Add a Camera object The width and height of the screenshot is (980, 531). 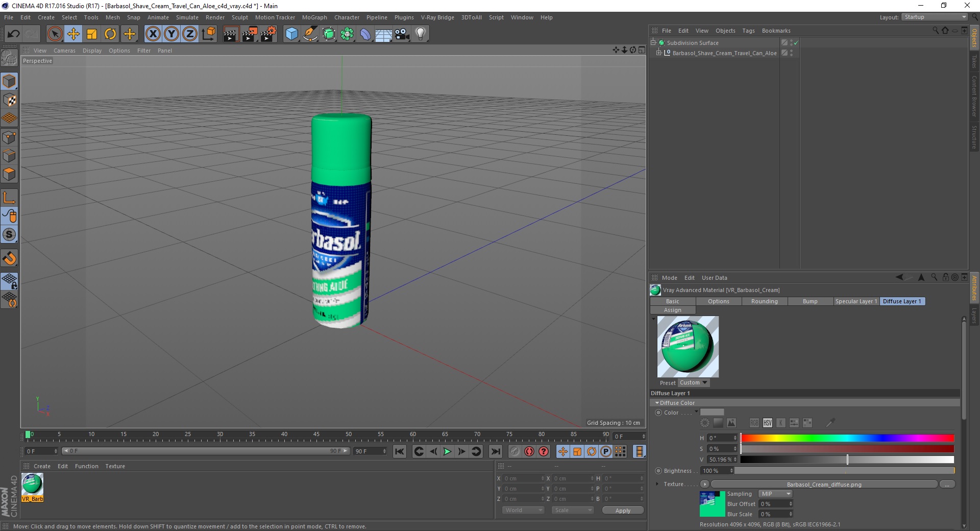pos(402,34)
